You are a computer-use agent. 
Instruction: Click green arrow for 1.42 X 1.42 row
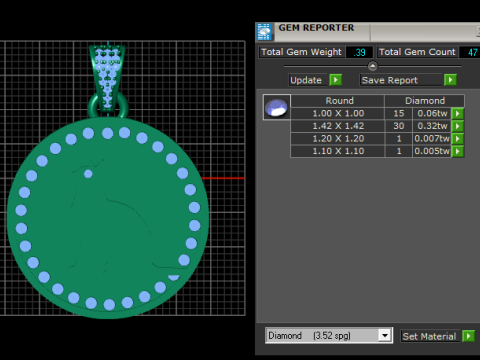point(458,126)
